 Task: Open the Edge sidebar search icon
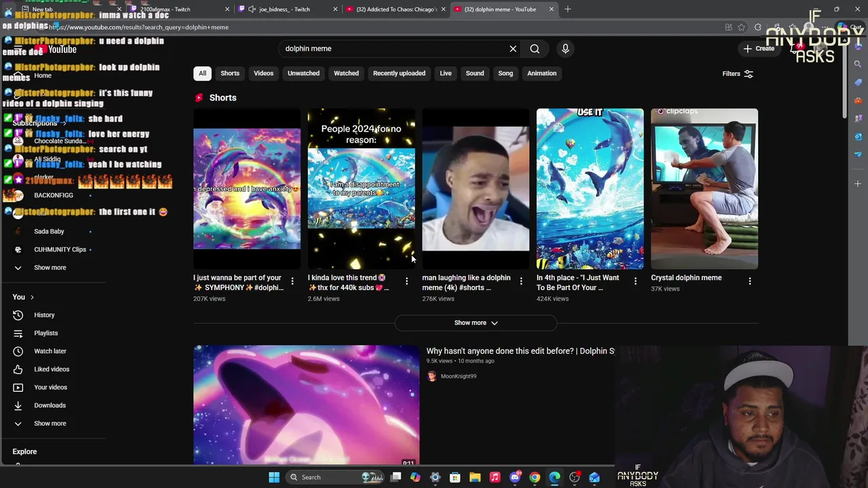click(x=858, y=64)
